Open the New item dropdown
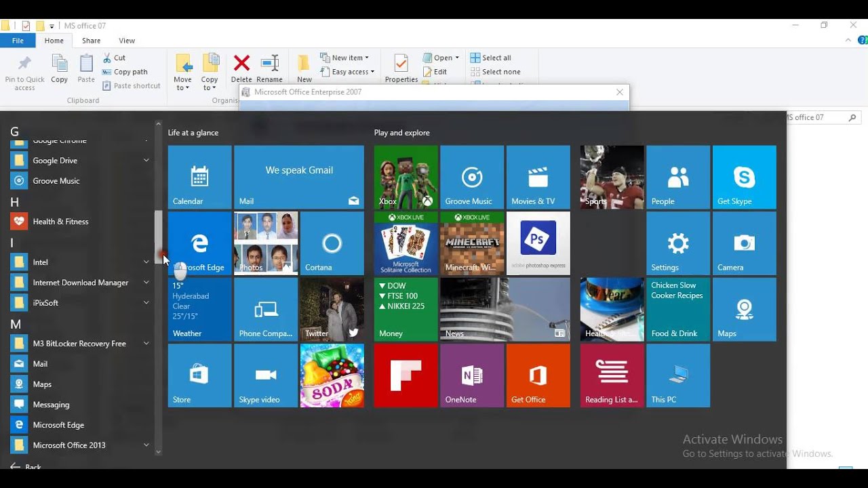The height and width of the screenshot is (488, 868). point(344,58)
